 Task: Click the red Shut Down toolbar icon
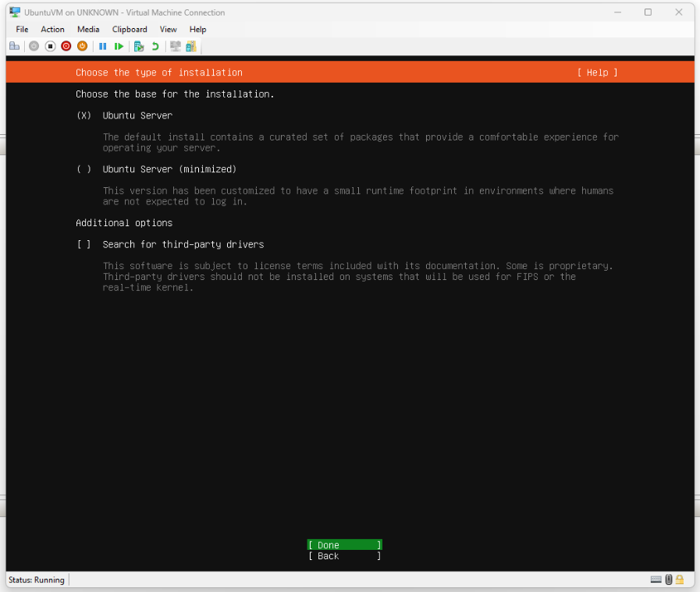click(x=66, y=46)
